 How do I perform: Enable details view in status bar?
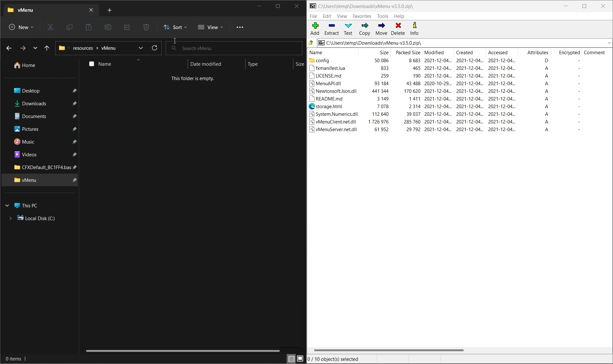(x=291, y=359)
